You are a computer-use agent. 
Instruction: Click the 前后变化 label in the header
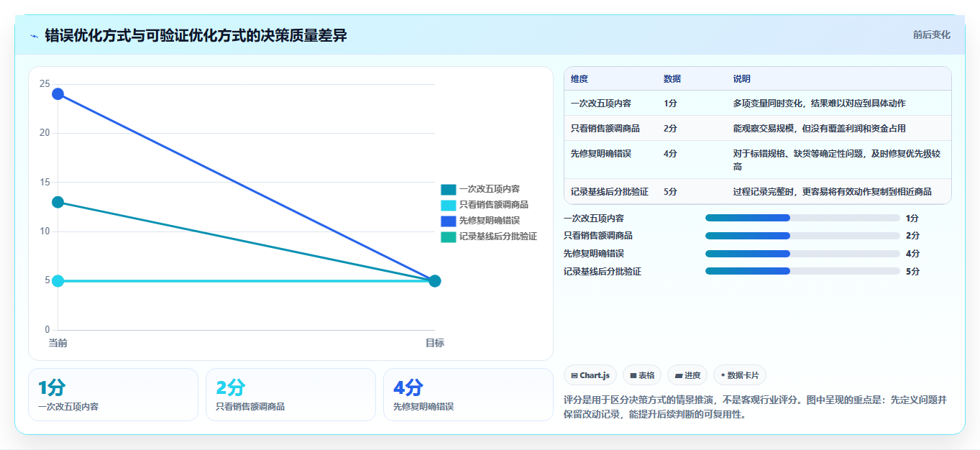[931, 35]
